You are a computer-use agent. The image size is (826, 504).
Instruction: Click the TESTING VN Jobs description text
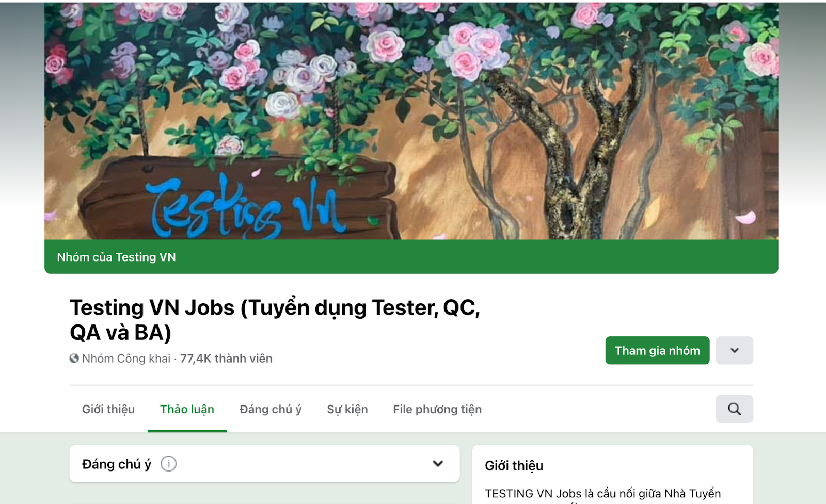pos(602,494)
